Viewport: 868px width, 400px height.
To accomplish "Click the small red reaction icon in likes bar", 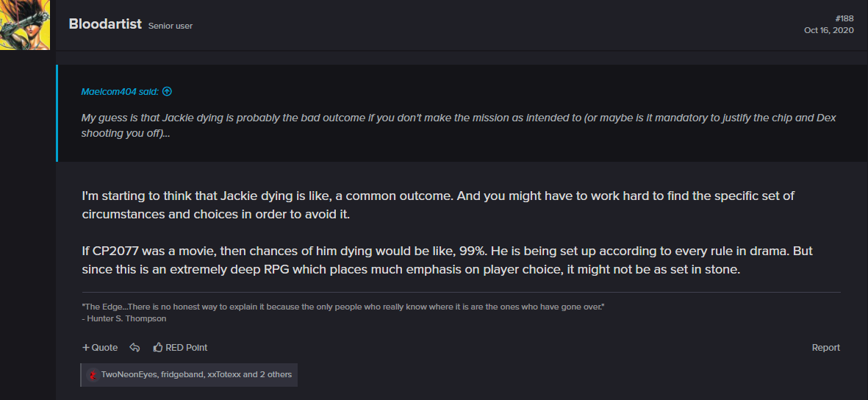I will (x=93, y=375).
